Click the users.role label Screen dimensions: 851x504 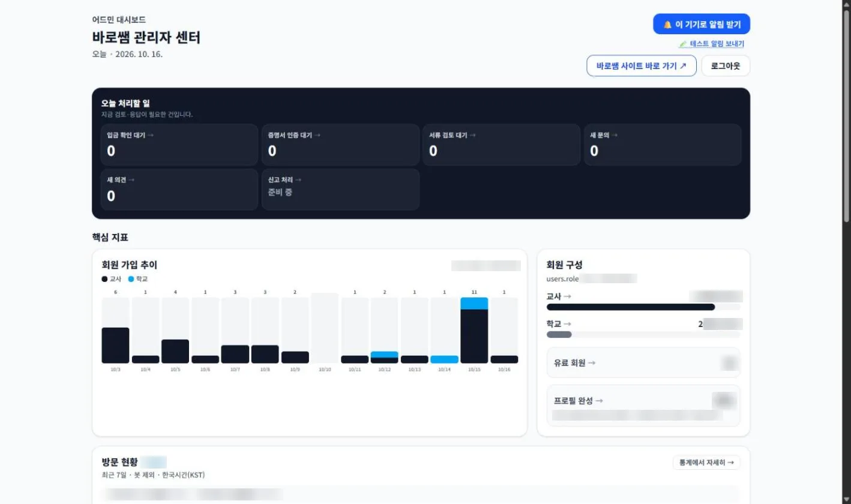(x=564, y=279)
